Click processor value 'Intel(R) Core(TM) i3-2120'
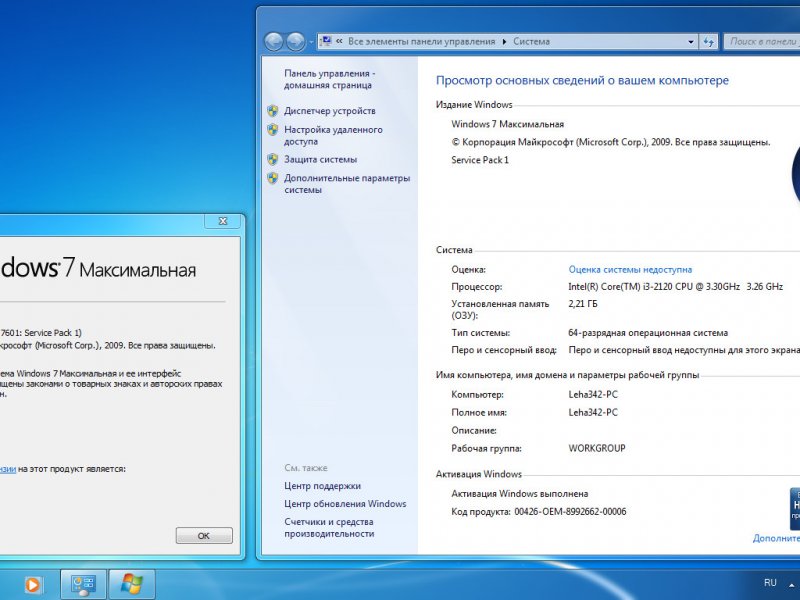This screenshot has height=600, width=800. pos(676,287)
